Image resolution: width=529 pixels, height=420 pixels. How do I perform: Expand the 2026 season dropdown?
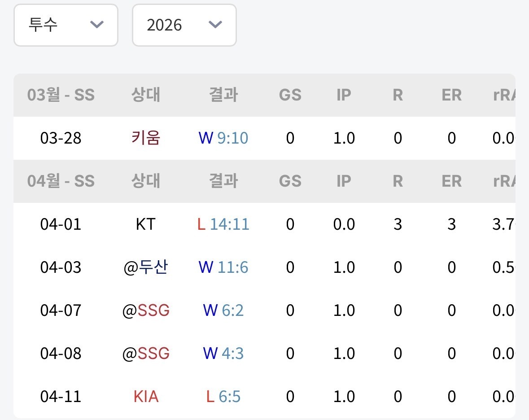tap(184, 25)
